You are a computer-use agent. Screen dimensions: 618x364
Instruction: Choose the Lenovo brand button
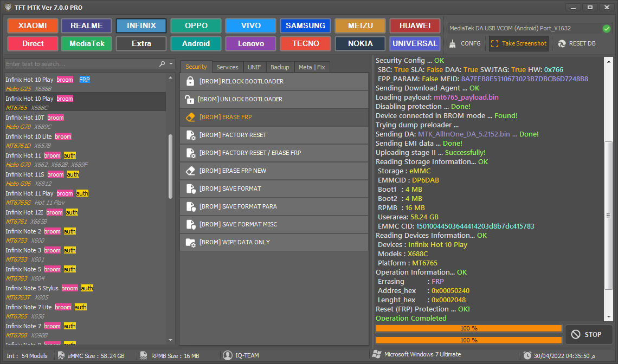tap(250, 44)
